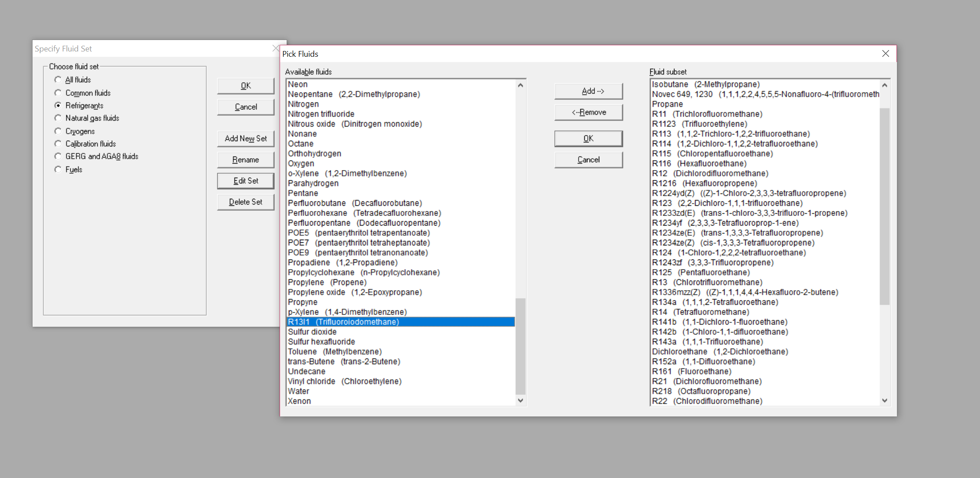Choose Natural gas fluids option
Image resolution: width=980 pixels, height=478 pixels.
(58, 118)
